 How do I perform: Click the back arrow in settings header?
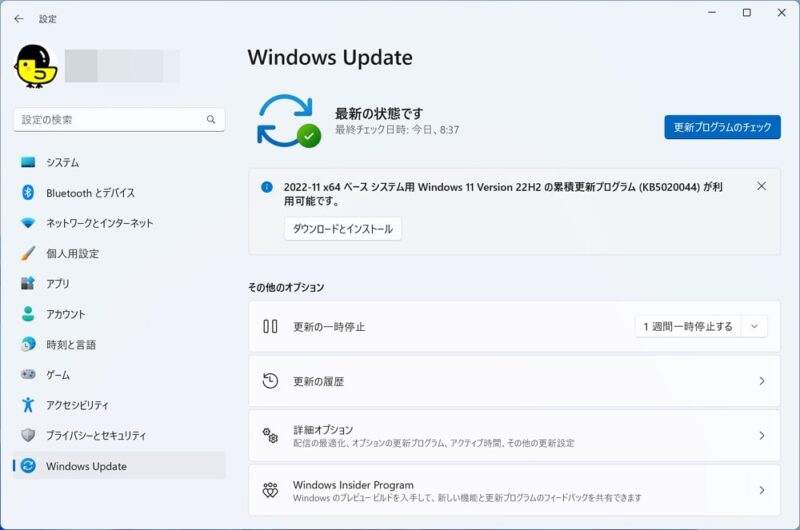click(19, 19)
